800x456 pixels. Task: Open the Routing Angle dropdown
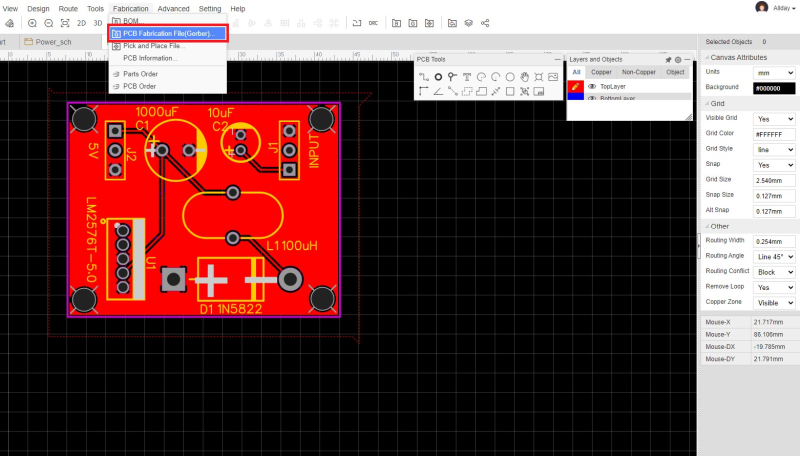click(x=774, y=257)
